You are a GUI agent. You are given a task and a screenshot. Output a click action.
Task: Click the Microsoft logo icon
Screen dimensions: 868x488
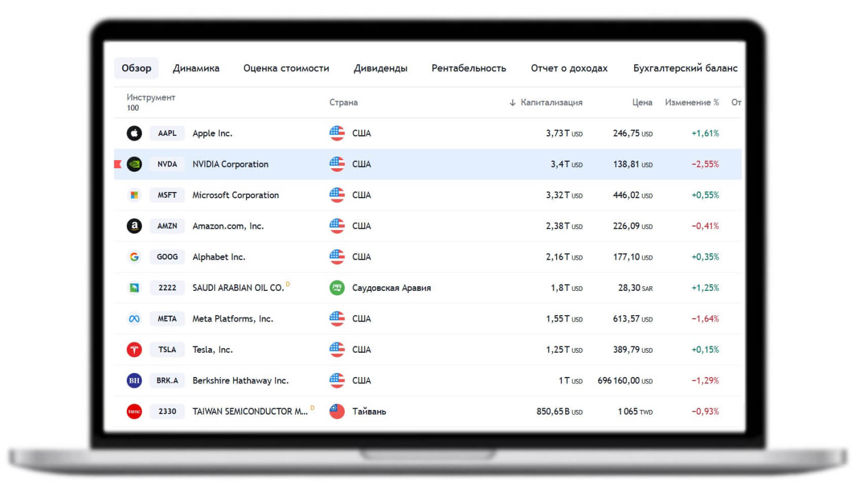tap(134, 195)
